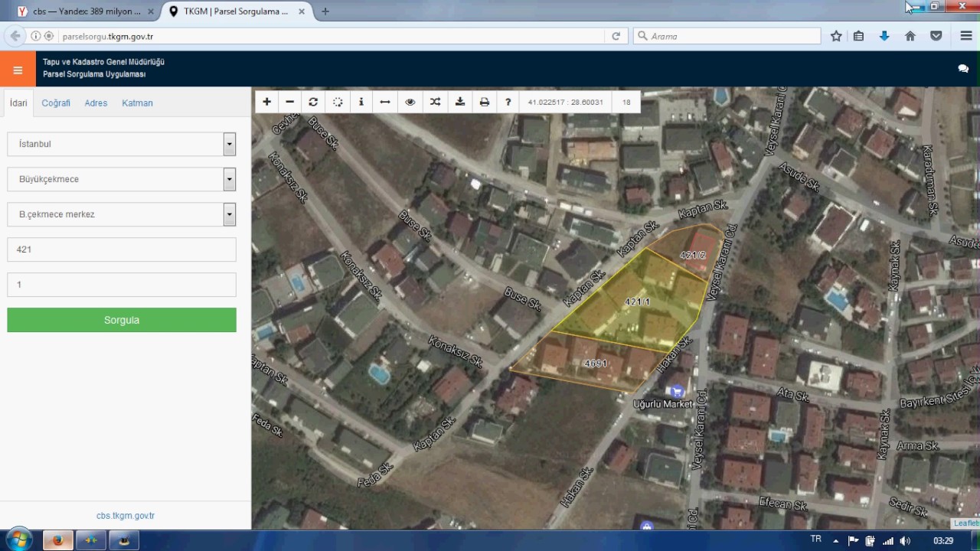
Task: Open the chat bubbles icon in header
Action: (x=963, y=69)
